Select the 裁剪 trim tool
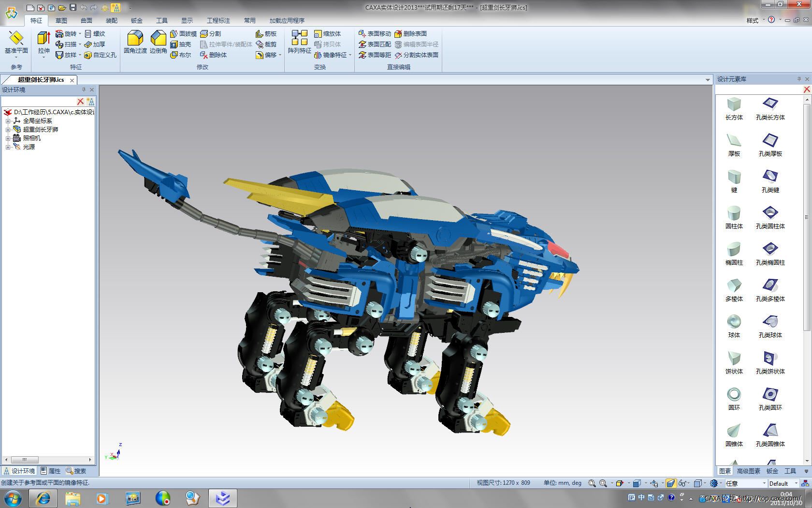The height and width of the screenshot is (508, 812). coord(266,44)
